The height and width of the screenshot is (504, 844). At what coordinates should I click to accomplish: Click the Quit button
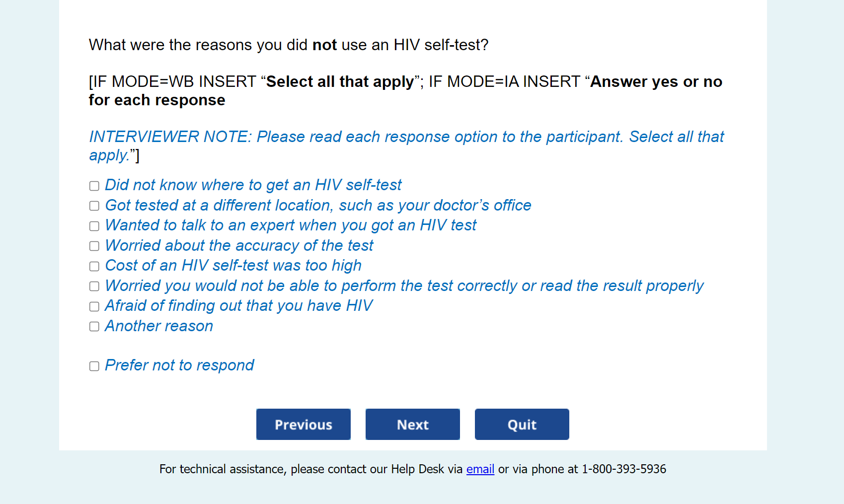522,425
